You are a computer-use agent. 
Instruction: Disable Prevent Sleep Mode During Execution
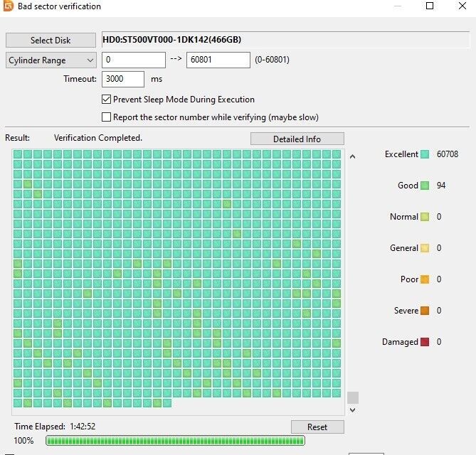pos(106,100)
